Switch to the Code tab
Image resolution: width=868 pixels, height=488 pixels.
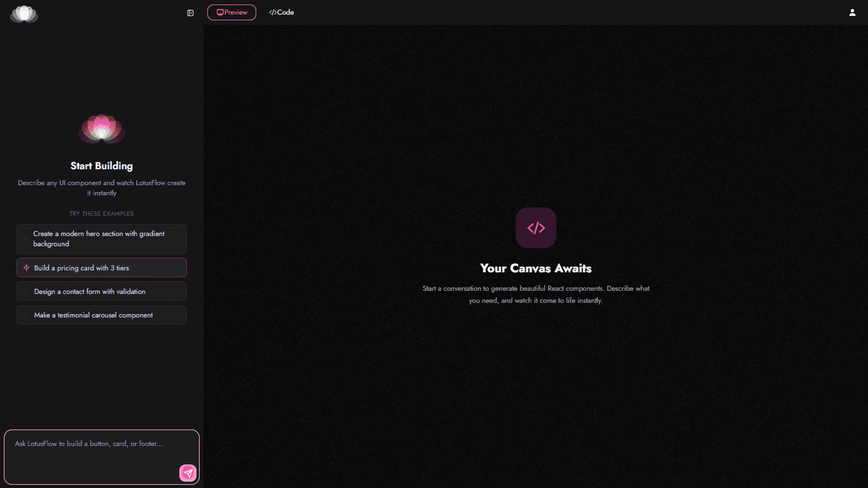(281, 12)
